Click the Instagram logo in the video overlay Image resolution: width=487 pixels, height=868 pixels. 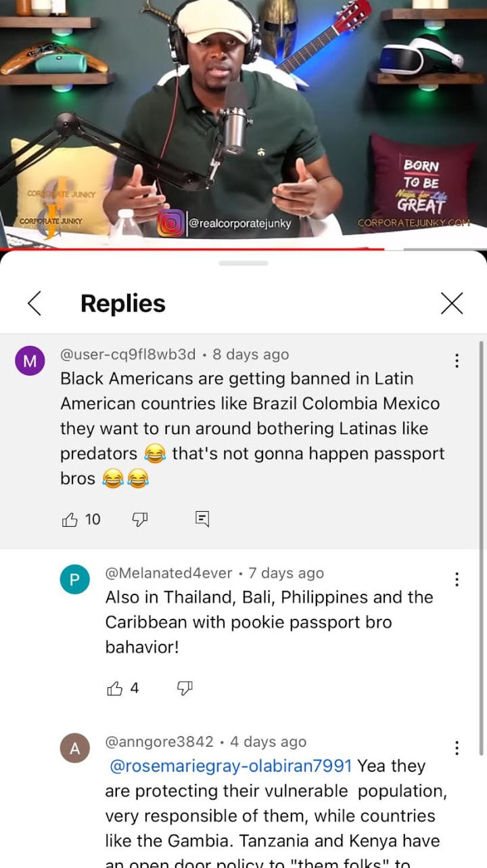(x=170, y=223)
